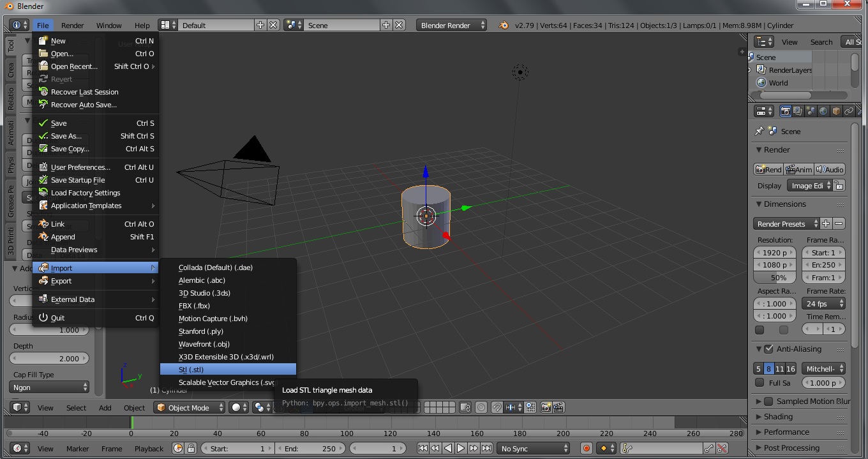This screenshot has width=868, height=459.
Task: Open the Render Presets dropdown
Action: click(x=786, y=223)
